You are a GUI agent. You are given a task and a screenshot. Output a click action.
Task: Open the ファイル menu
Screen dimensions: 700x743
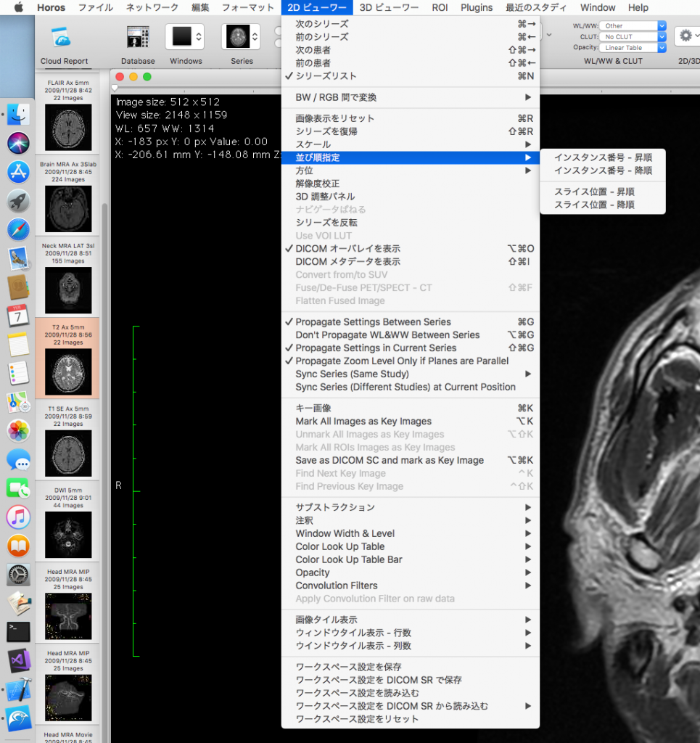(x=96, y=7)
